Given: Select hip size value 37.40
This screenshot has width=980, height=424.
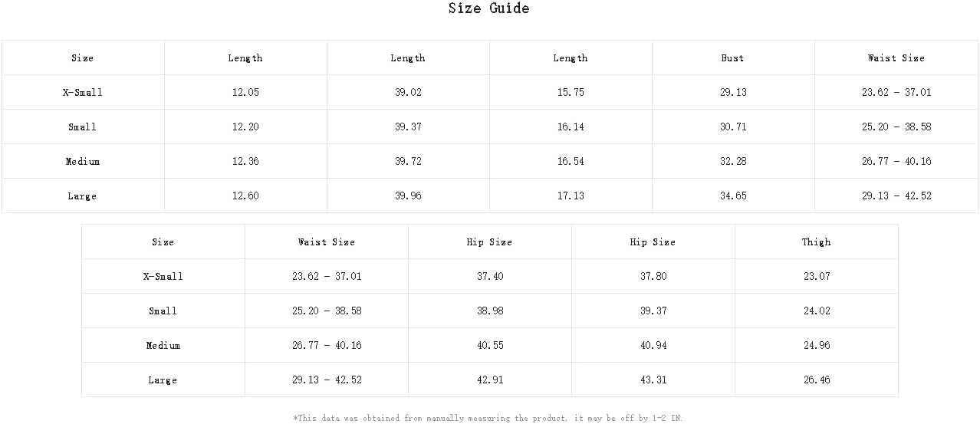Looking at the screenshot, I should [x=489, y=276].
